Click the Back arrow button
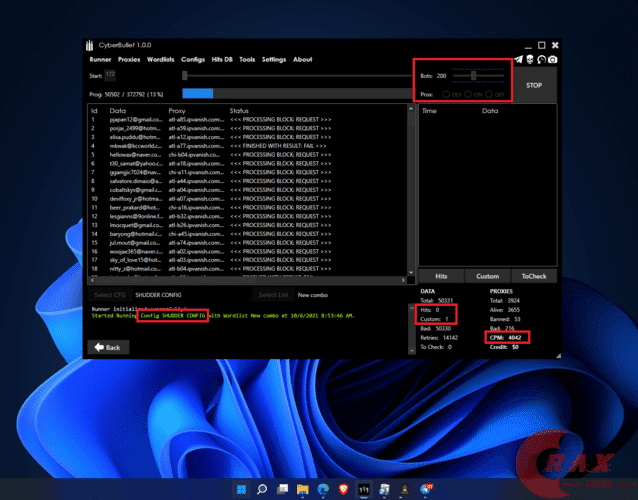The image size is (638, 500). 107,347
